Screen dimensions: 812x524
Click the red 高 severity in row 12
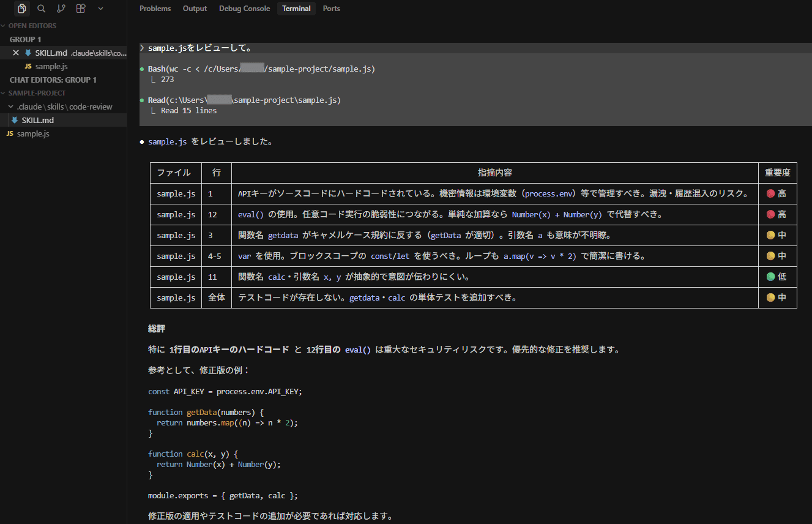(777, 214)
